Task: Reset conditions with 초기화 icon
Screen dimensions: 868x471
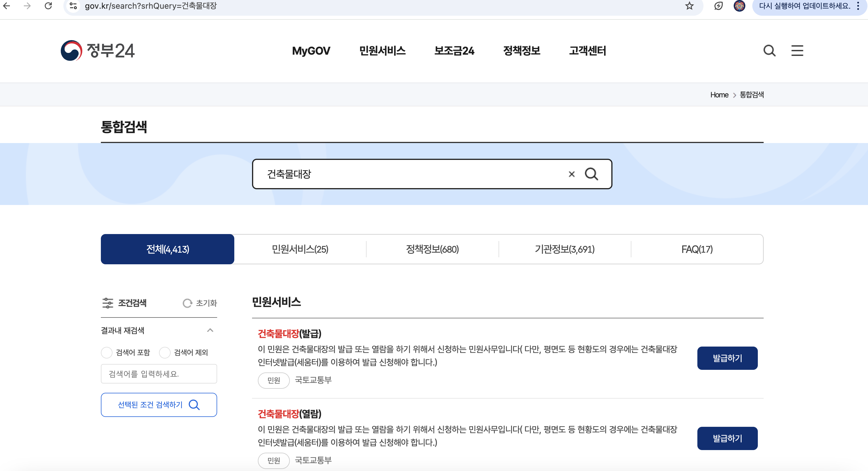Action: coord(187,303)
